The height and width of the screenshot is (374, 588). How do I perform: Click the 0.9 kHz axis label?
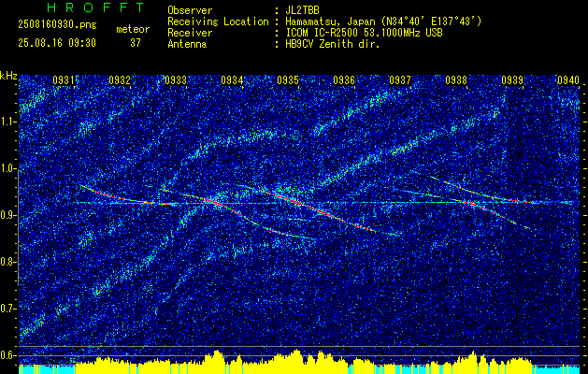pyautogui.click(x=7, y=215)
